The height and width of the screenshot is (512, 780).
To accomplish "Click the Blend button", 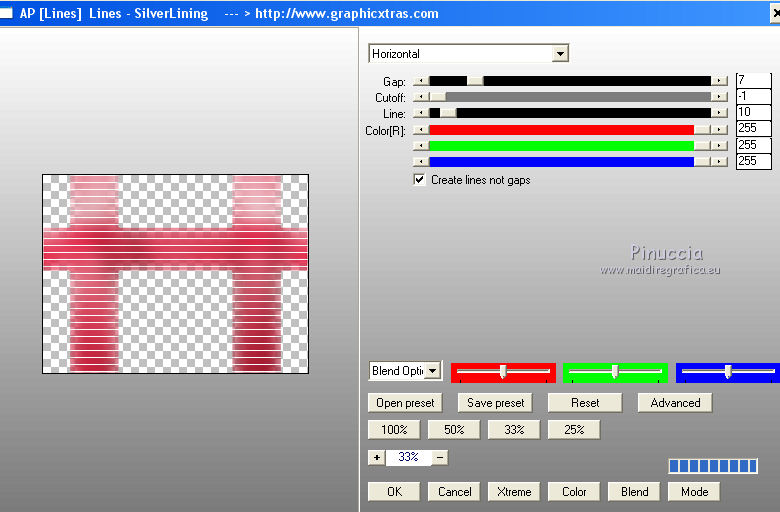I will [x=634, y=492].
